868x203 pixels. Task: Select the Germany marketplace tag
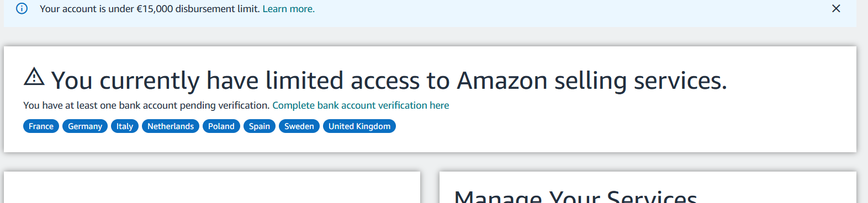coord(85,126)
